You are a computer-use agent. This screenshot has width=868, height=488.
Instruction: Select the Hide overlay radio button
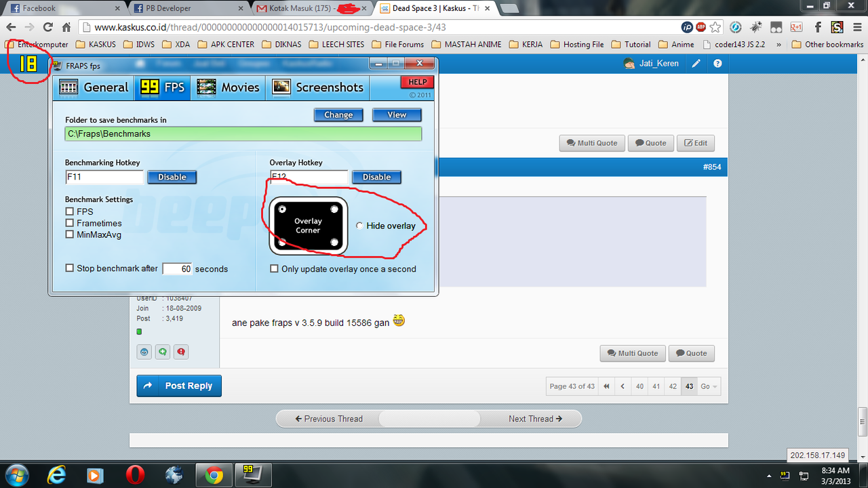[359, 226]
